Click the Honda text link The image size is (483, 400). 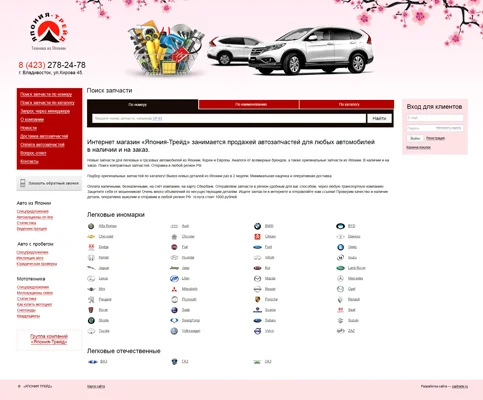104,258
